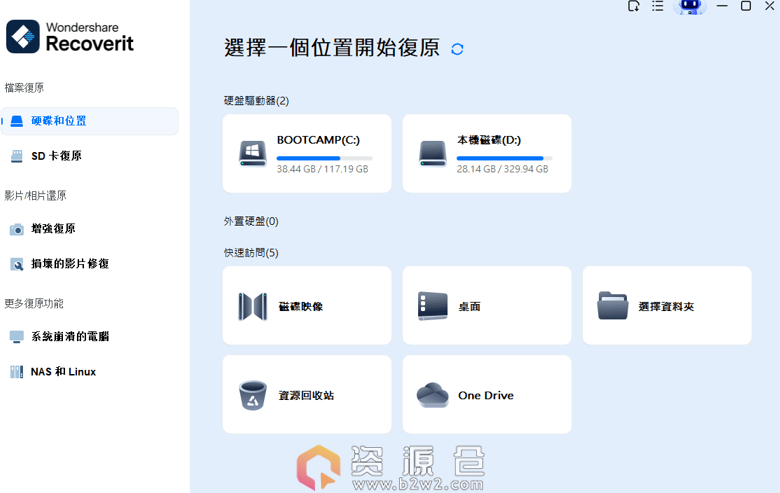This screenshot has width=780, height=493.
Task: Click 選擇資料夾 to choose a folder
Action: point(666,306)
